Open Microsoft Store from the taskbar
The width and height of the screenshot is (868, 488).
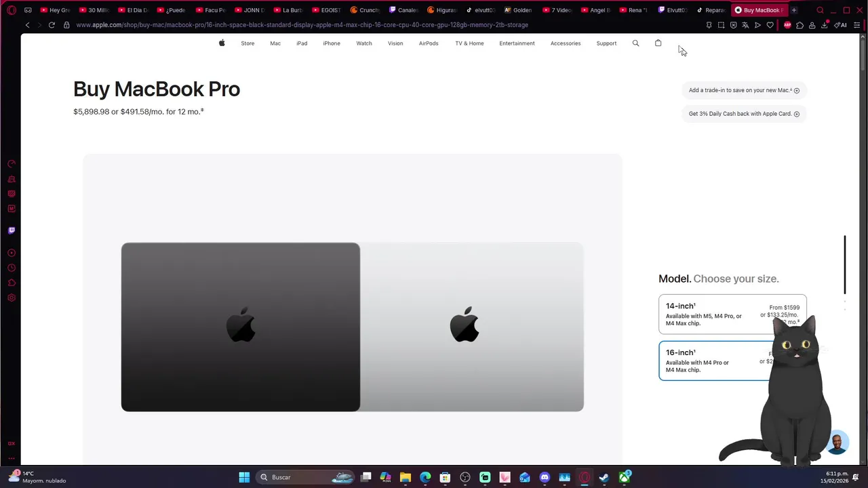click(x=445, y=477)
